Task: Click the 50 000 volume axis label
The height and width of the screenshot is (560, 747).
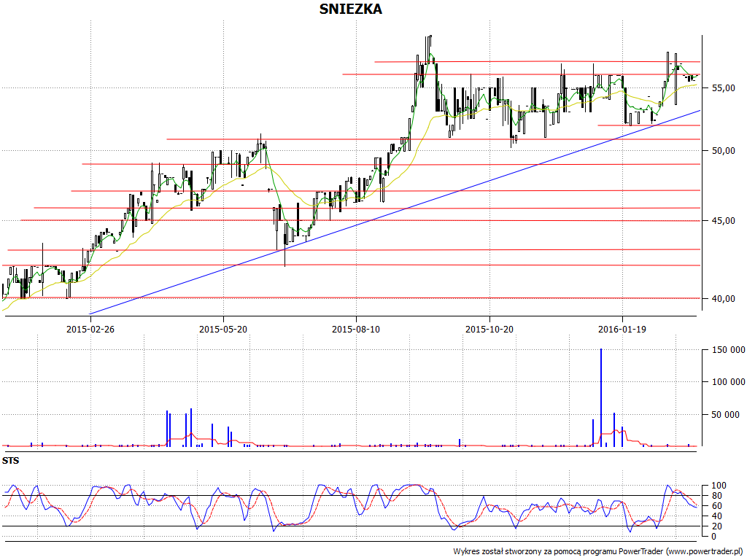Action: tap(725, 415)
